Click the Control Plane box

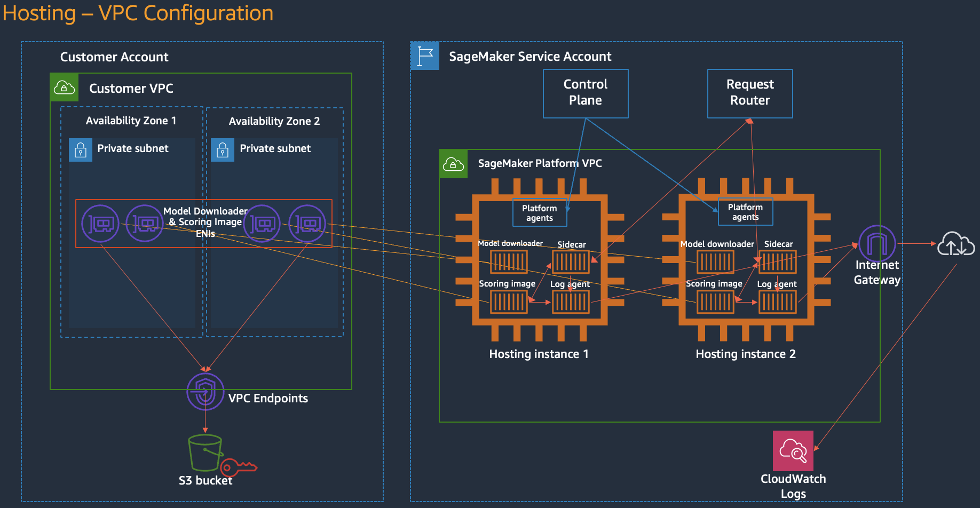click(x=586, y=93)
